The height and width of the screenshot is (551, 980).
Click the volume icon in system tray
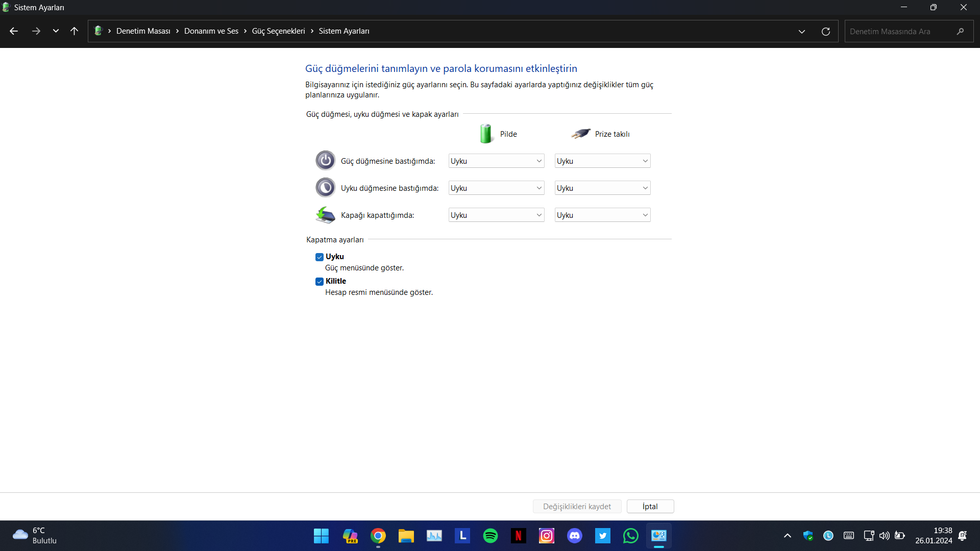click(884, 536)
